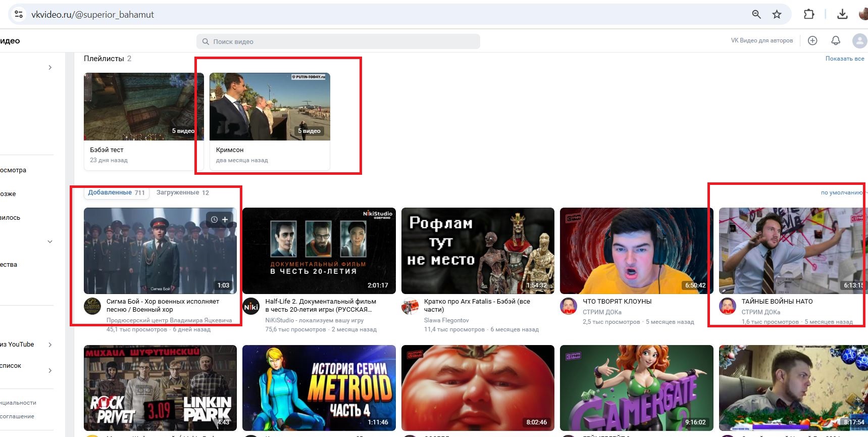The image size is (868, 437).
Task: Click the ...список sidebar item
Action: click(11, 366)
